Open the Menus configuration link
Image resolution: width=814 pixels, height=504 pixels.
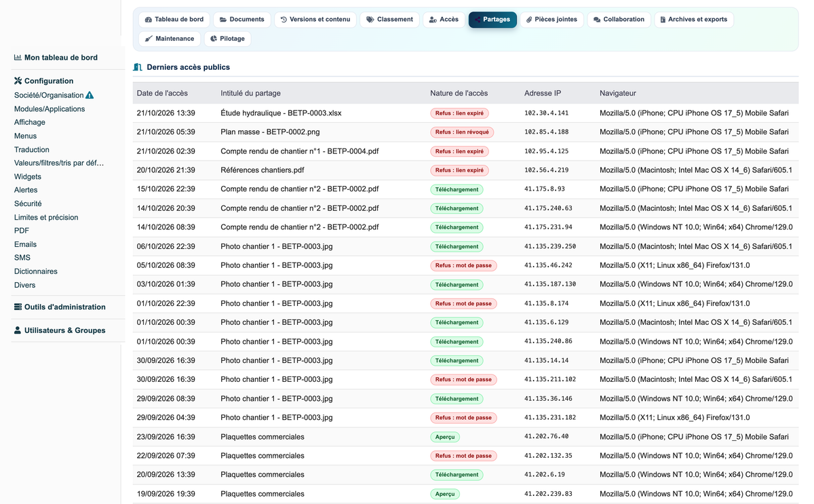25,136
